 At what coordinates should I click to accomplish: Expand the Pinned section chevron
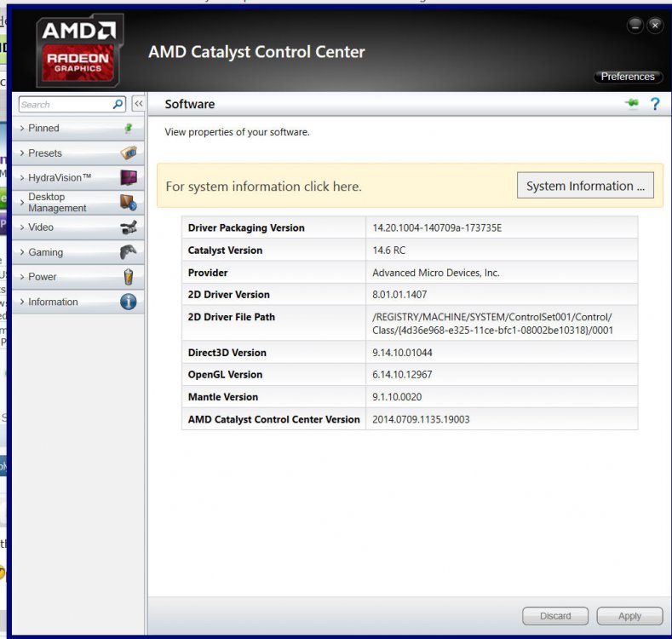22,128
